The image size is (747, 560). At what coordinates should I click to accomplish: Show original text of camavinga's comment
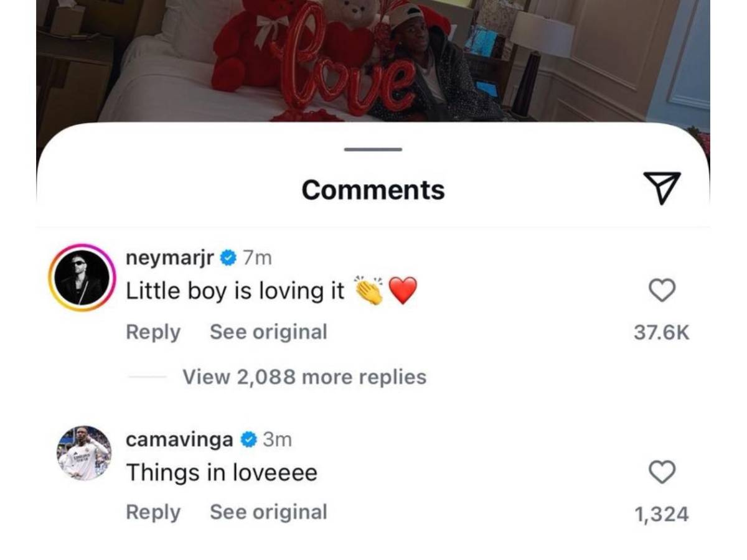[268, 512]
